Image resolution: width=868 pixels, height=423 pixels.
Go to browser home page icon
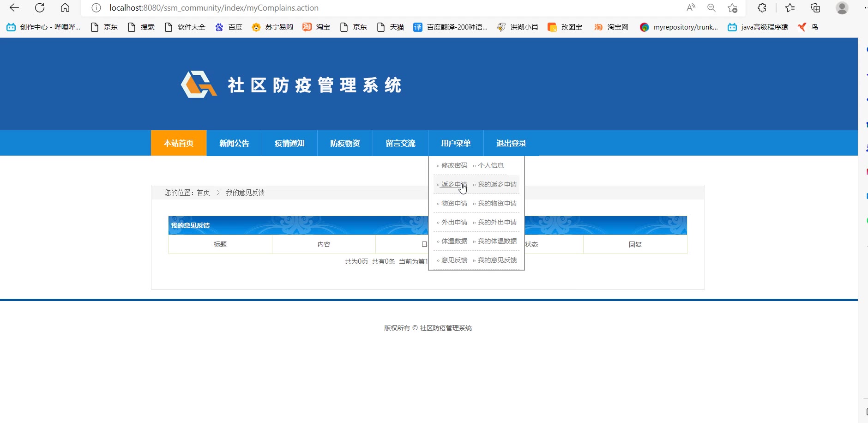pyautogui.click(x=65, y=8)
